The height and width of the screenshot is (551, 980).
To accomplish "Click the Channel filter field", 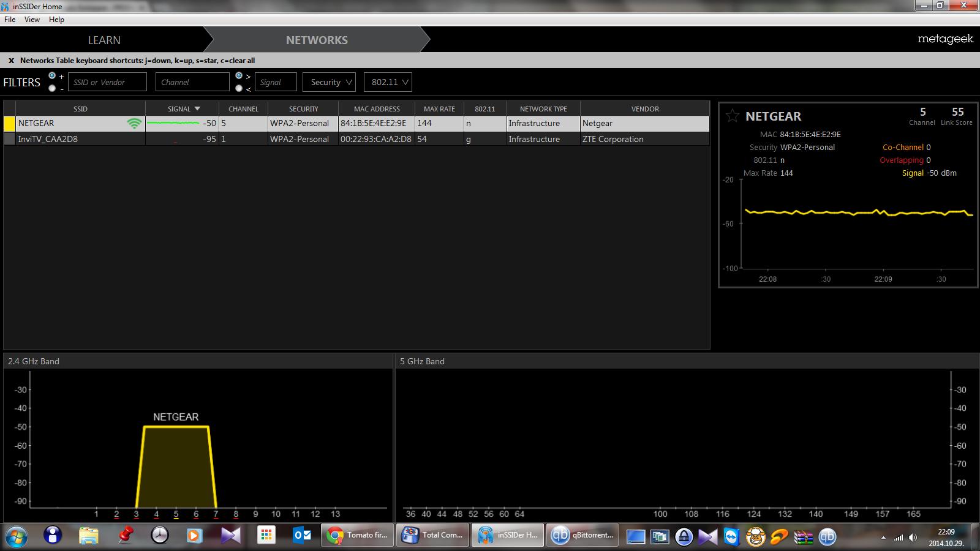I will [192, 82].
